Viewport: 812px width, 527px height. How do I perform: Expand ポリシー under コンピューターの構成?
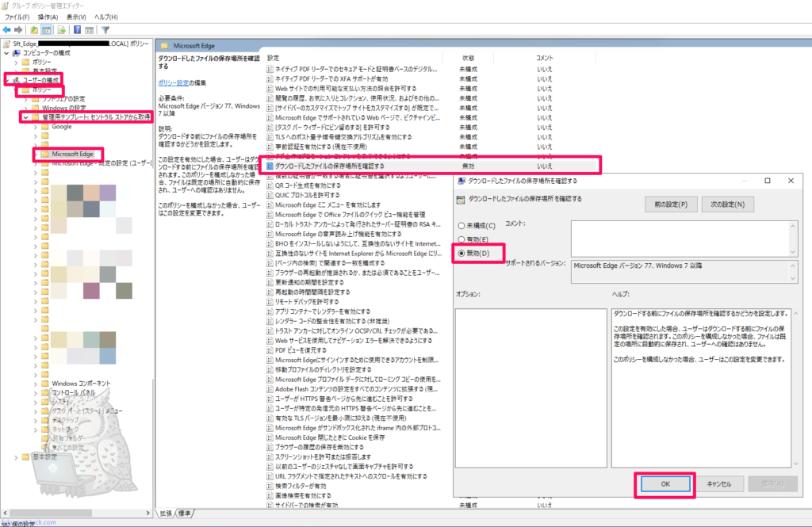click(16, 62)
